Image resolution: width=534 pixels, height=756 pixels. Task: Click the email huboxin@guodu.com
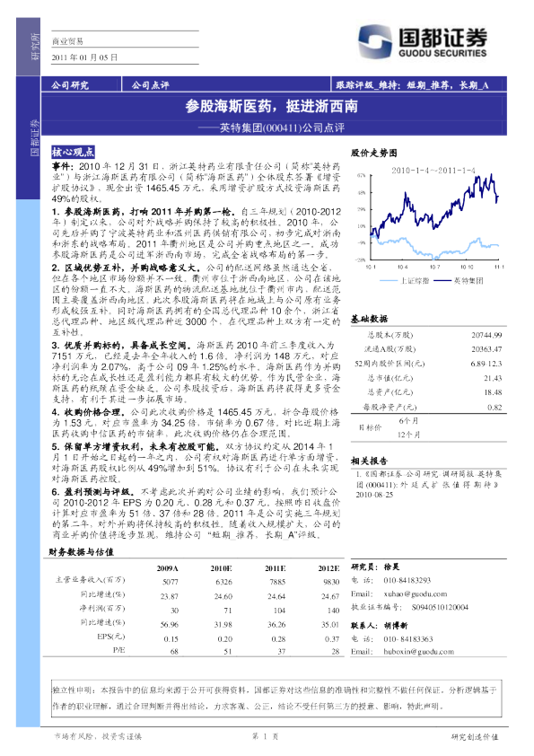point(418,652)
